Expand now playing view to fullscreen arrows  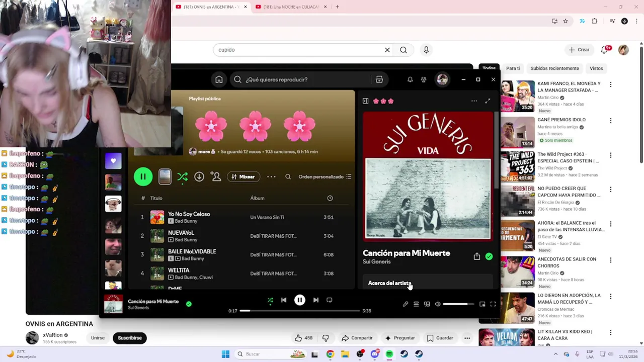[x=488, y=101]
